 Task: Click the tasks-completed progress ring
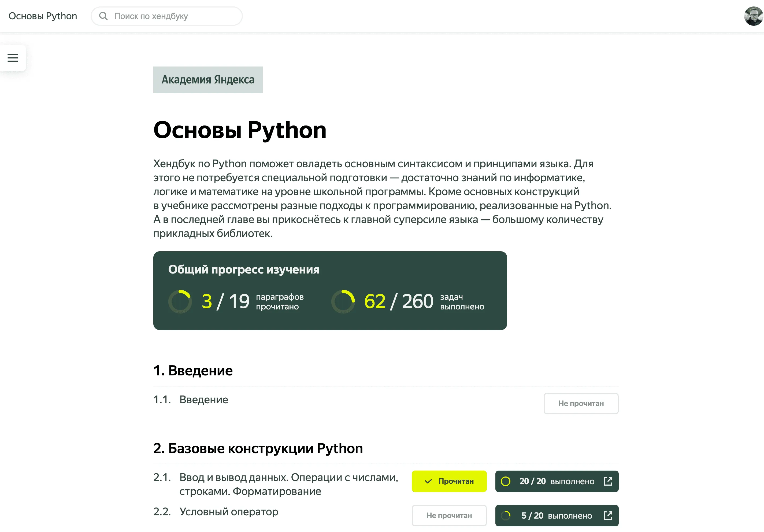pyautogui.click(x=343, y=301)
